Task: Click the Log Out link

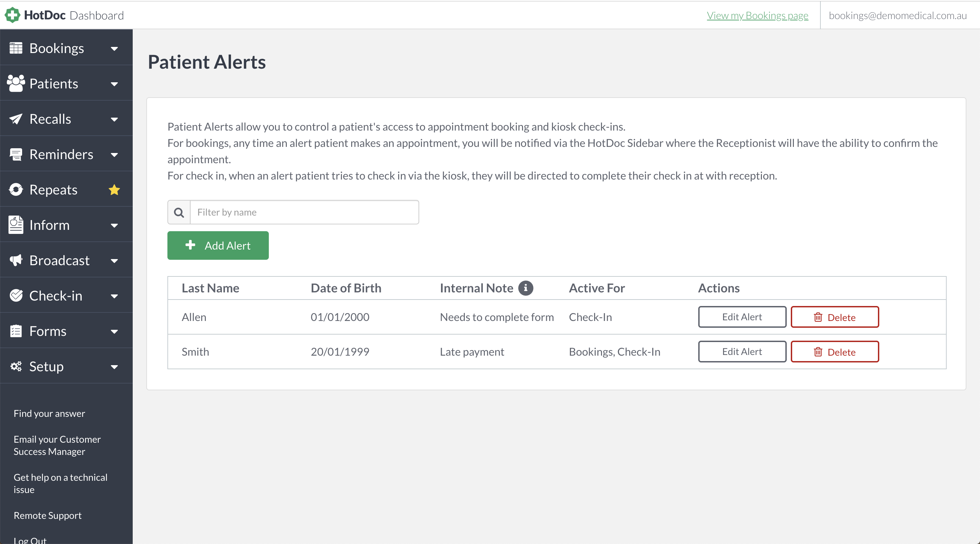Action: coord(30,540)
